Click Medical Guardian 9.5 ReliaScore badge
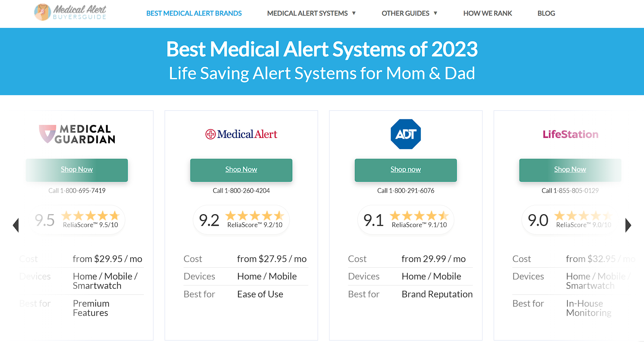 click(x=77, y=220)
